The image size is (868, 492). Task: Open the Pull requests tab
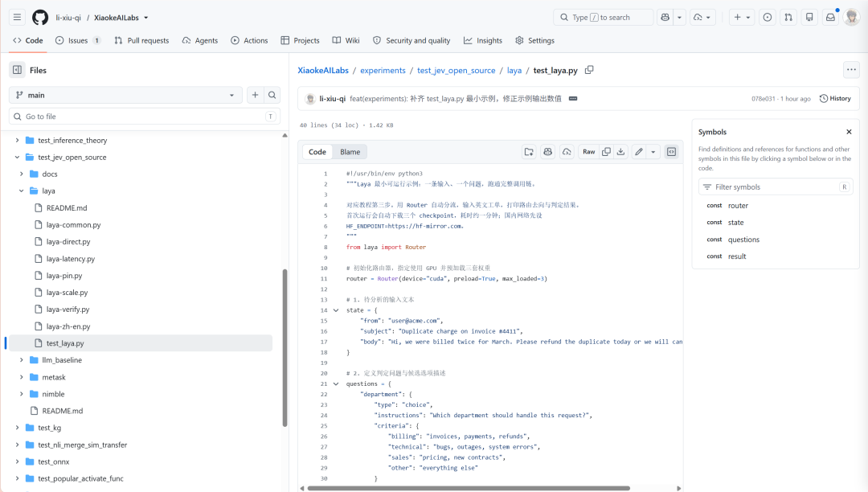pyautogui.click(x=141, y=40)
